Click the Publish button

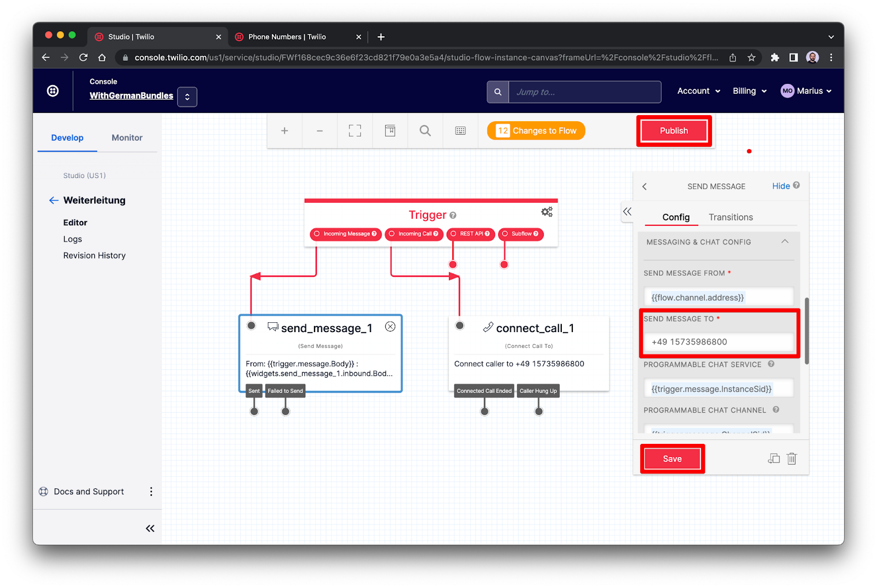674,130
